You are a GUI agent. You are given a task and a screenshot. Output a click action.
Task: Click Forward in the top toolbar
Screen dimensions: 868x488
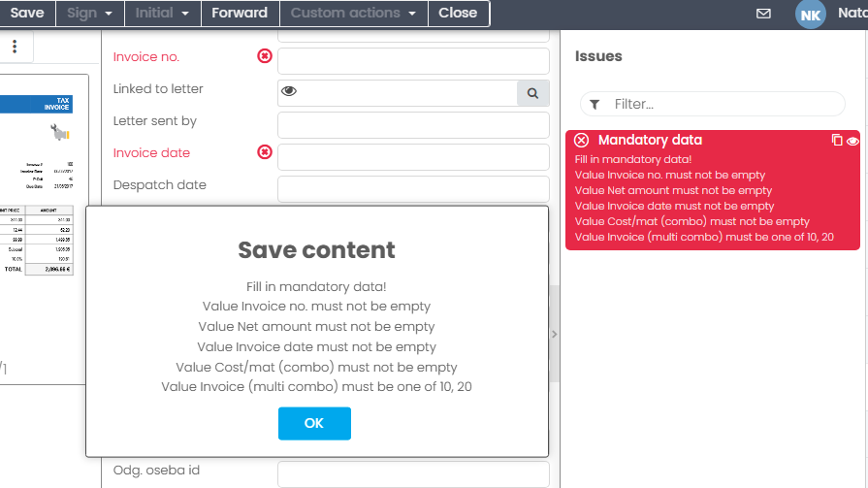pyautogui.click(x=240, y=14)
